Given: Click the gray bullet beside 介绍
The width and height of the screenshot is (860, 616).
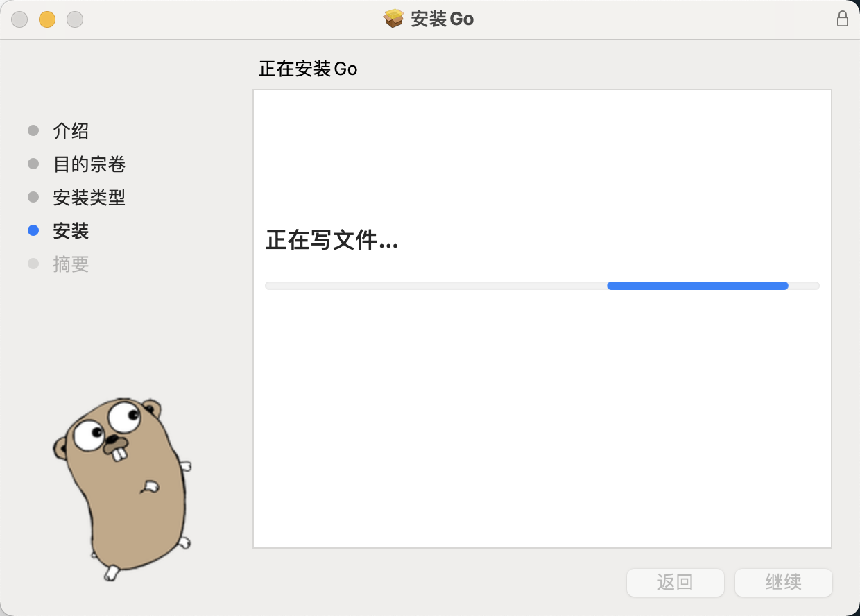Looking at the screenshot, I should click(x=33, y=130).
